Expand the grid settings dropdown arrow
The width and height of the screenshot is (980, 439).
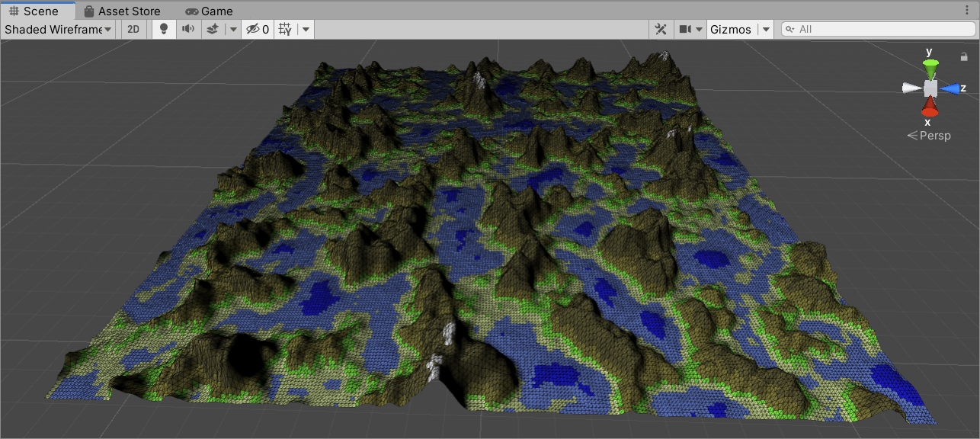click(x=305, y=30)
